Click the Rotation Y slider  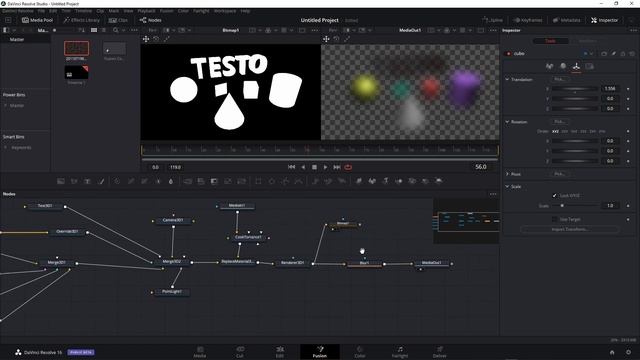pyautogui.click(x=575, y=151)
